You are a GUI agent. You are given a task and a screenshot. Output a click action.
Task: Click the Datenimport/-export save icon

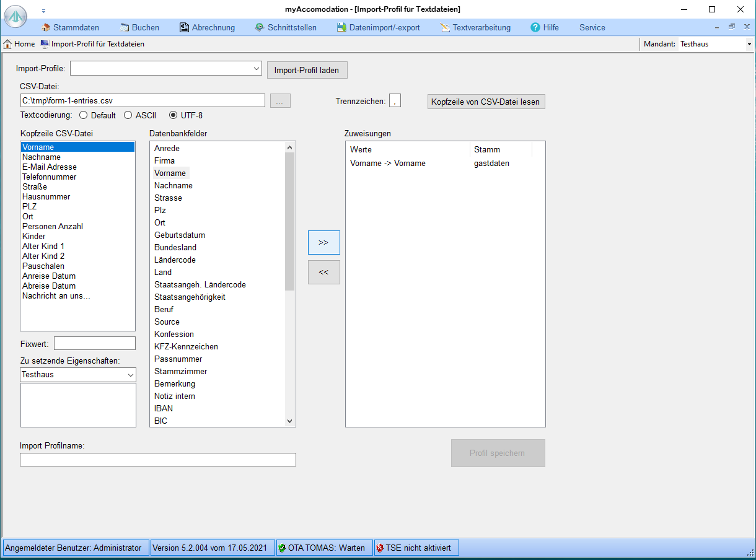(341, 27)
